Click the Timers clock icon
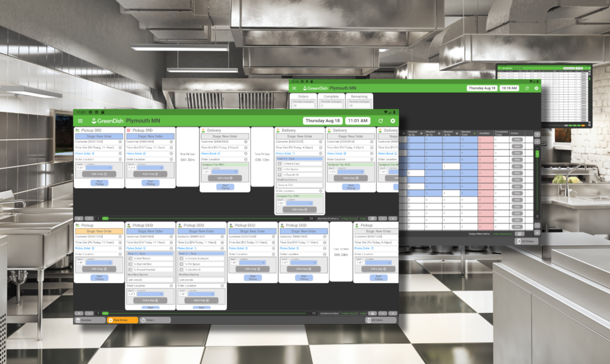 pyautogui.click(x=143, y=320)
